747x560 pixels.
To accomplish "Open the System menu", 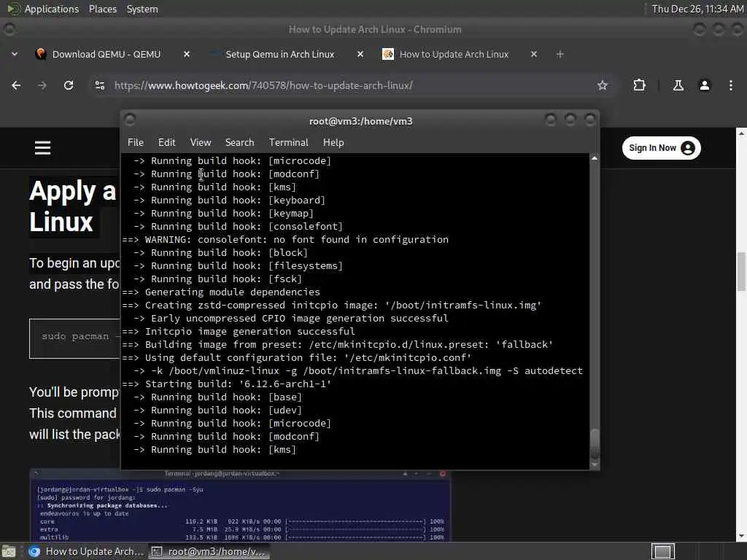I will [x=142, y=9].
